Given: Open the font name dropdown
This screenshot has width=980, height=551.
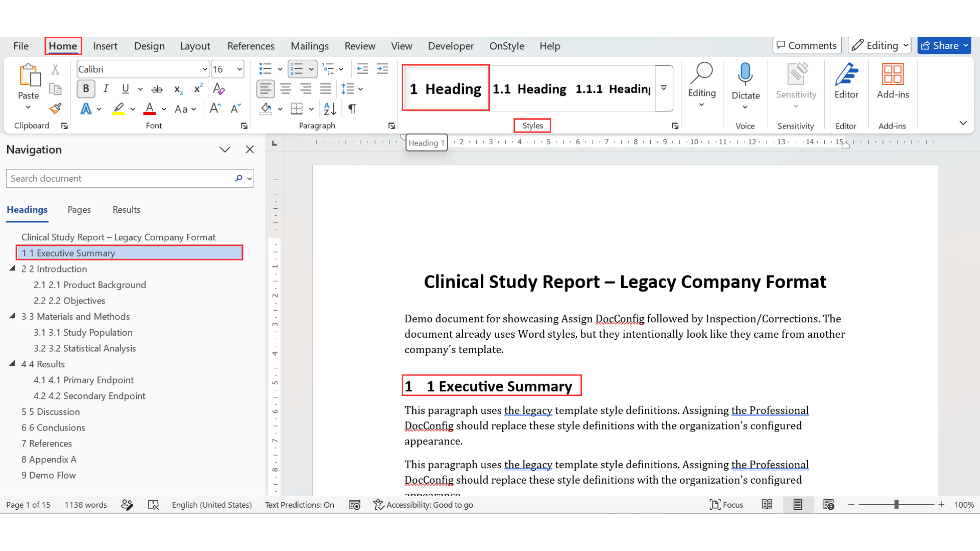Looking at the screenshot, I should [205, 69].
